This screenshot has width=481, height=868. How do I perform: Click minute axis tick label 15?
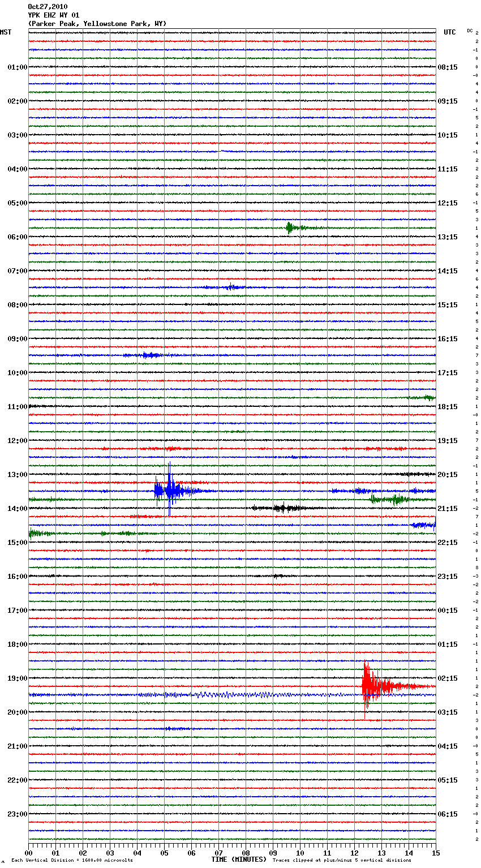[x=436, y=853]
